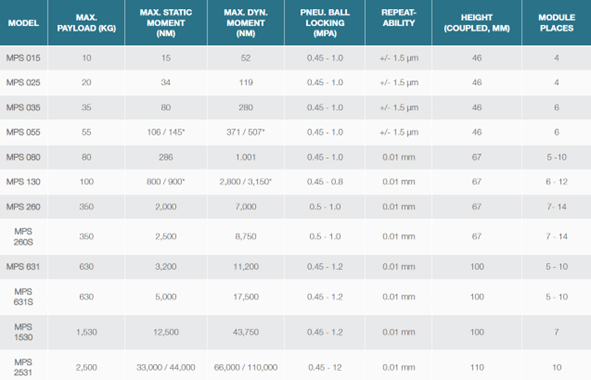Image resolution: width=591 pixels, height=380 pixels.
Task: Select the MODULE PLACES header
Action: click(x=557, y=23)
